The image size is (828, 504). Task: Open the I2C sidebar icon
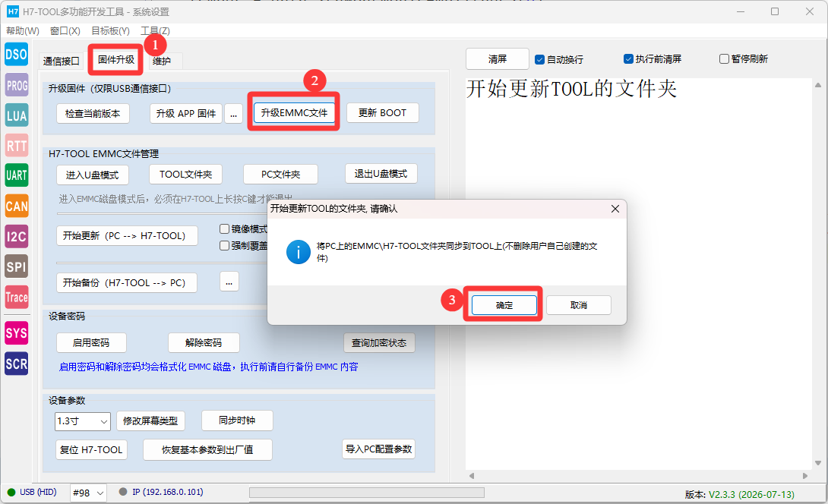17,236
